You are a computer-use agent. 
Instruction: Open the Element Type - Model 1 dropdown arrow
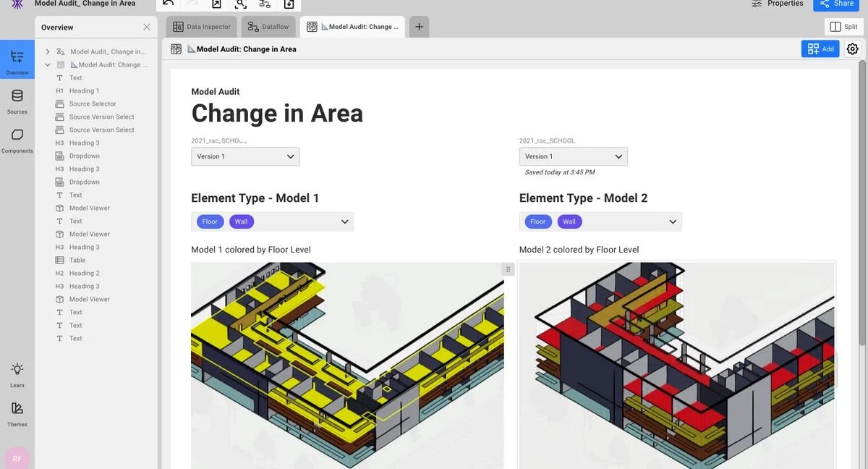[x=345, y=222]
